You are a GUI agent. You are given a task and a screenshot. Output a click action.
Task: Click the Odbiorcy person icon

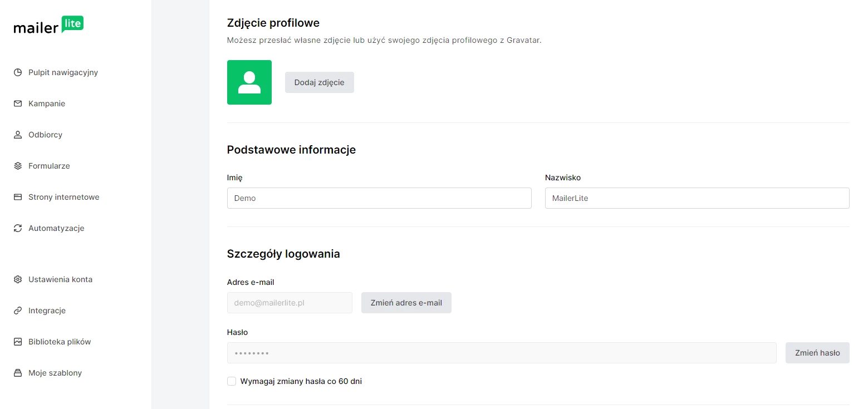click(18, 135)
